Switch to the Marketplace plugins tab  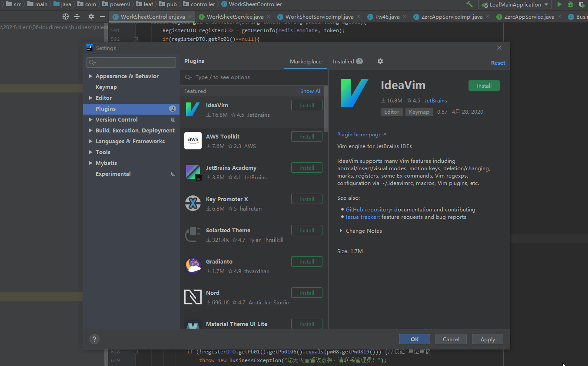pos(306,62)
